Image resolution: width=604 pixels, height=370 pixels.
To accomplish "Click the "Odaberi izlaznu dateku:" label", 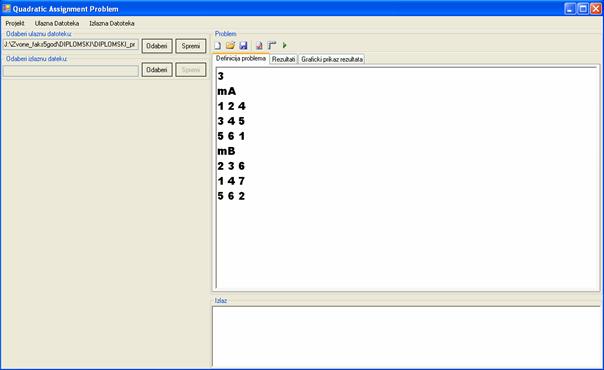I will point(37,59).
